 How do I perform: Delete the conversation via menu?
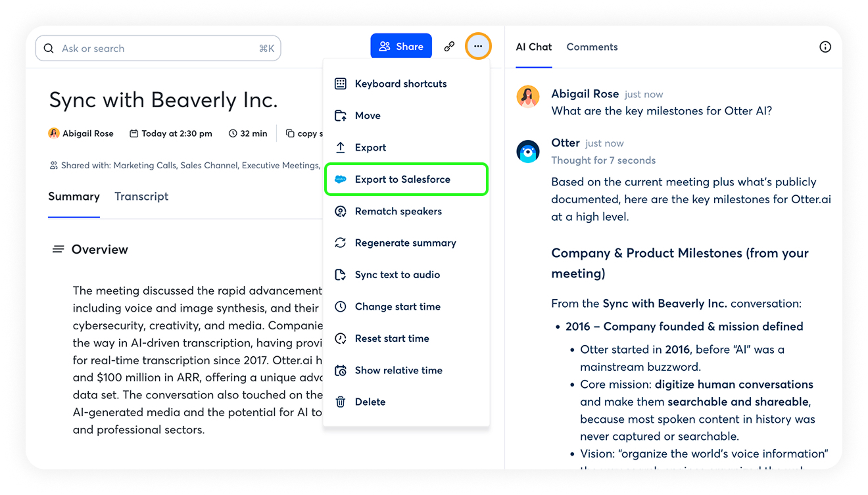tap(370, 402)
